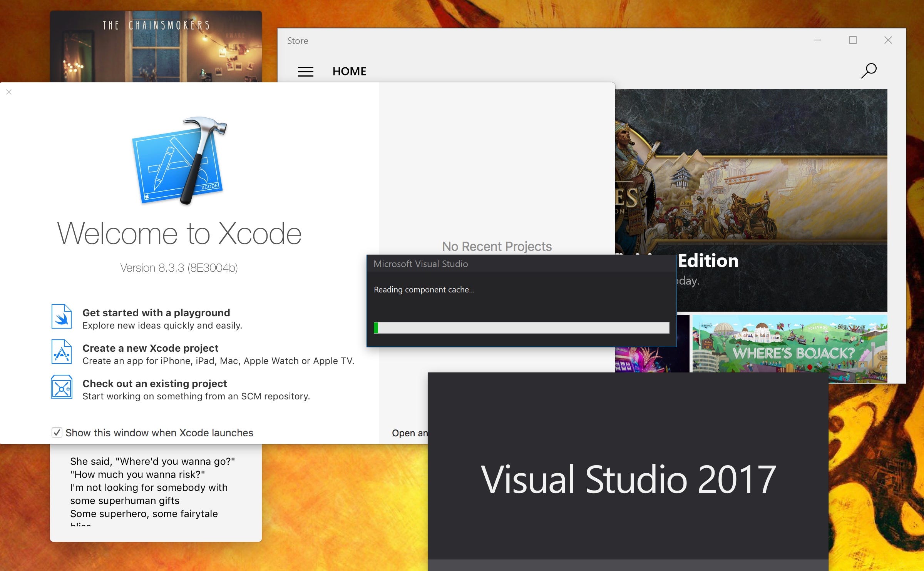Click the Version 8.3.3 (8E3004b) text
Screen dimensions: 924x571
coord(179,268)
